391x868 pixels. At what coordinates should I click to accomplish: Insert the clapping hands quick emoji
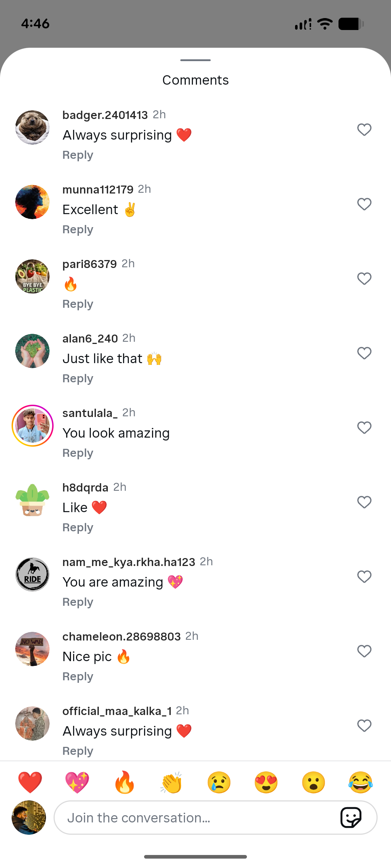(172, 782)
